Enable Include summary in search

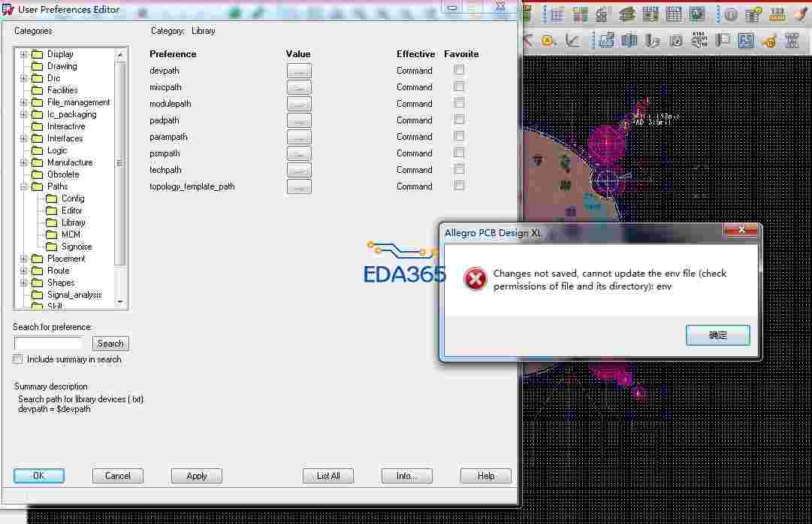pyautogui.click(x=18, y=359)
